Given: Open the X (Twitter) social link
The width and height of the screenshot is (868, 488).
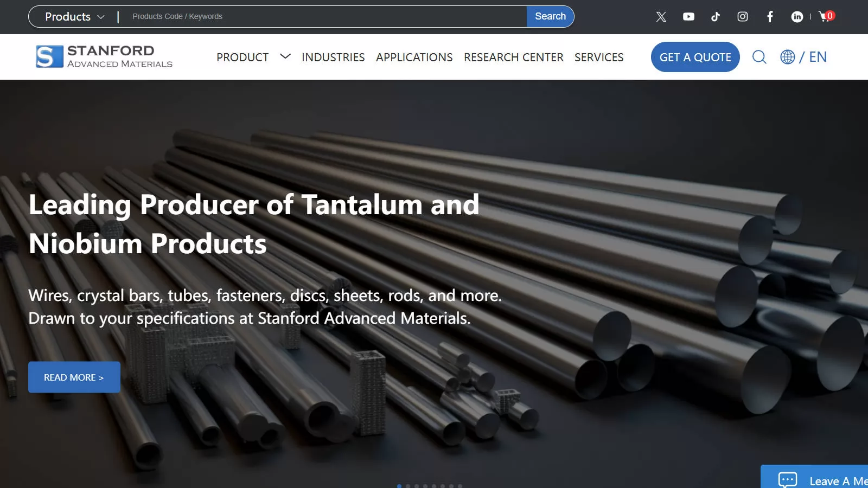Looking at the screenshot, I should pyautogui.click(x=661, y=17).
